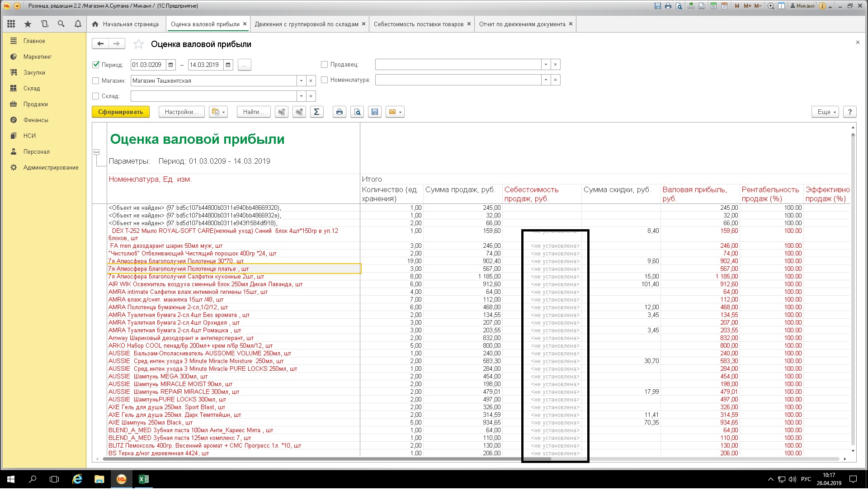This screenshot has height=491, width=868.
Task: Open the Настройки... button
Action: click(x=181, y=112)
